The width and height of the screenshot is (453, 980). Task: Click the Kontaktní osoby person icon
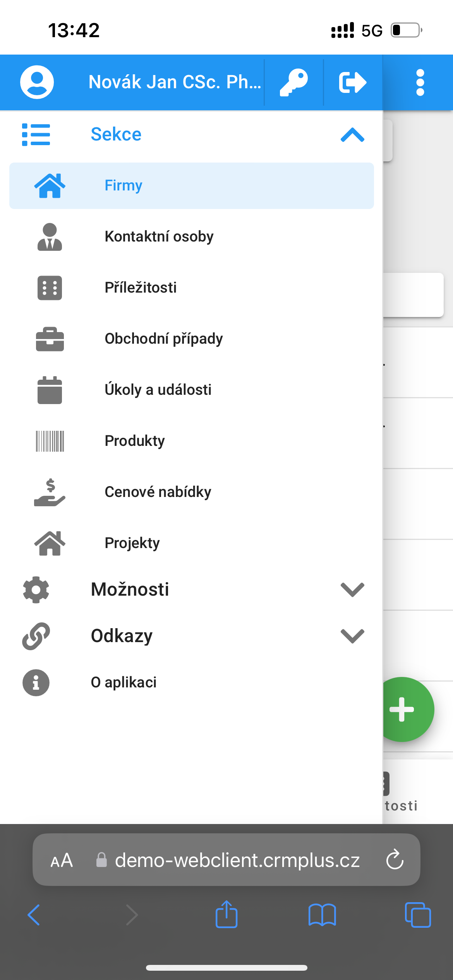(50, 236)
